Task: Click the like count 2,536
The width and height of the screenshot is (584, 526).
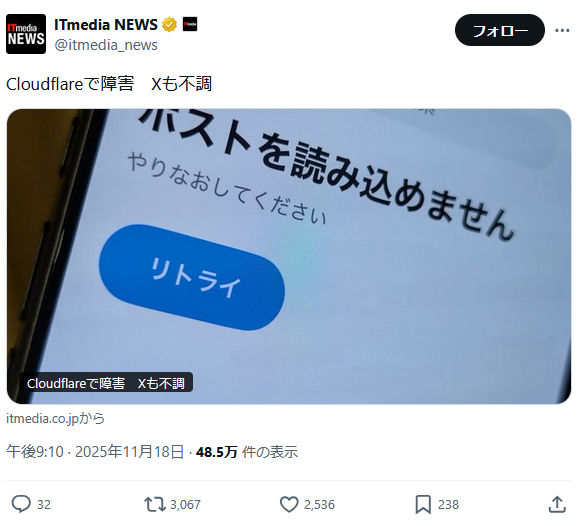Action: [x=319, y=505]
